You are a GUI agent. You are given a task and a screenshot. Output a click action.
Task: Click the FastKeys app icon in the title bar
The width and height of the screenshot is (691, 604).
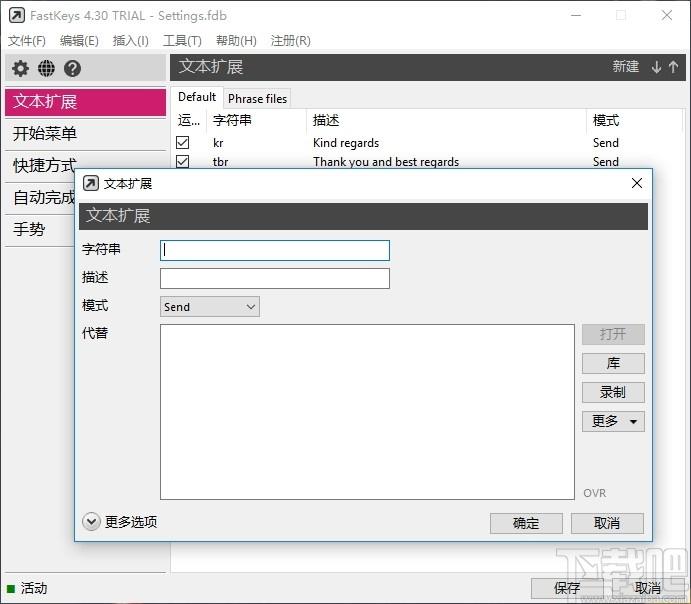tap(17, 15)
